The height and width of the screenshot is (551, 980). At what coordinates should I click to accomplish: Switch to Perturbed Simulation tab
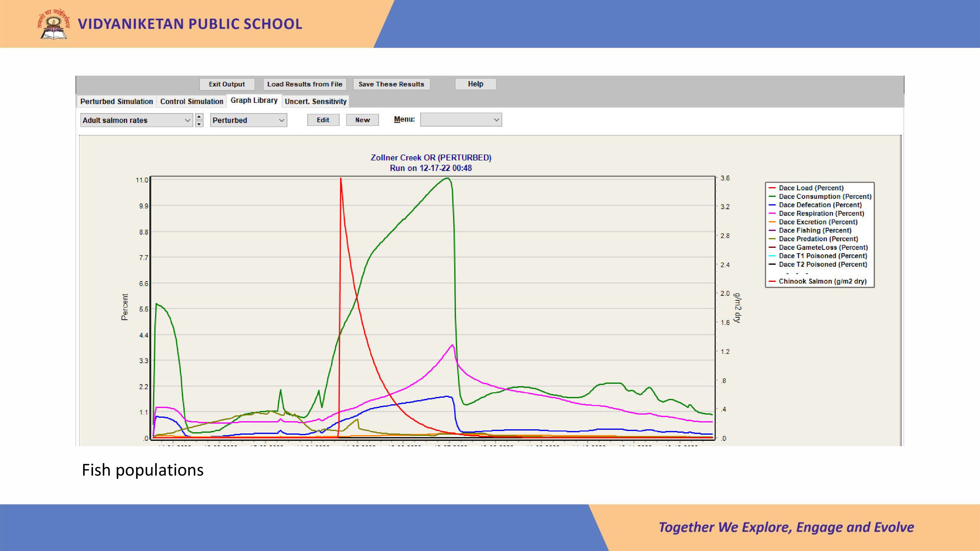click(x=116, y=102)
